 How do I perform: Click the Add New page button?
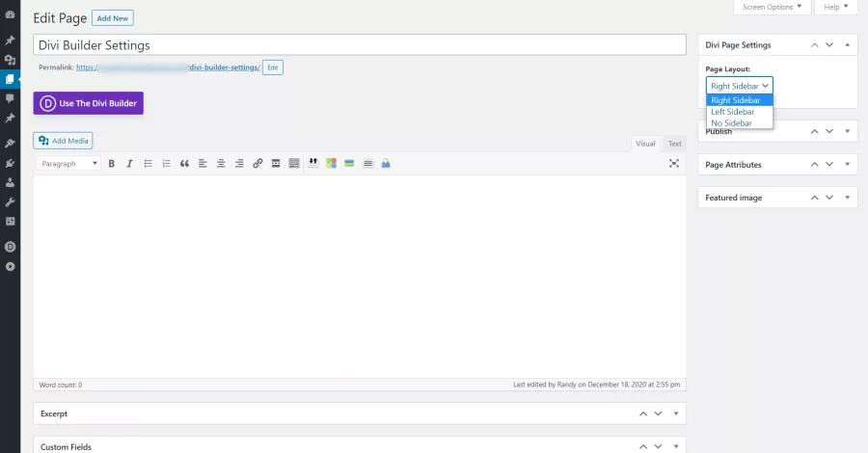(113, 18)
